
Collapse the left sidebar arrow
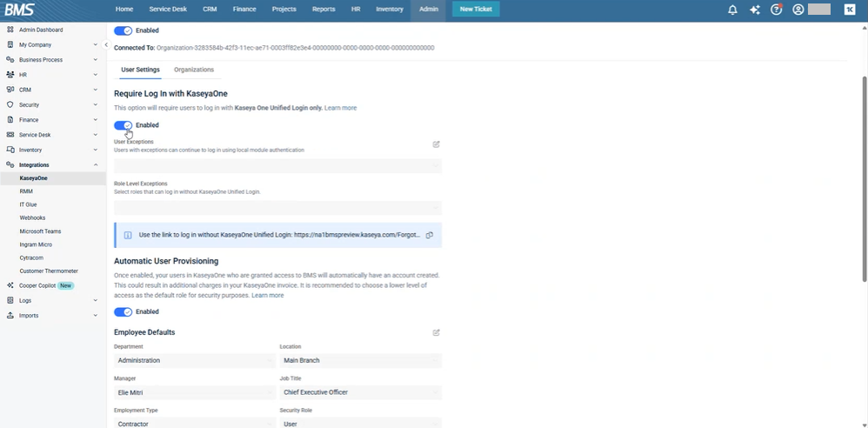click(106, 44)
